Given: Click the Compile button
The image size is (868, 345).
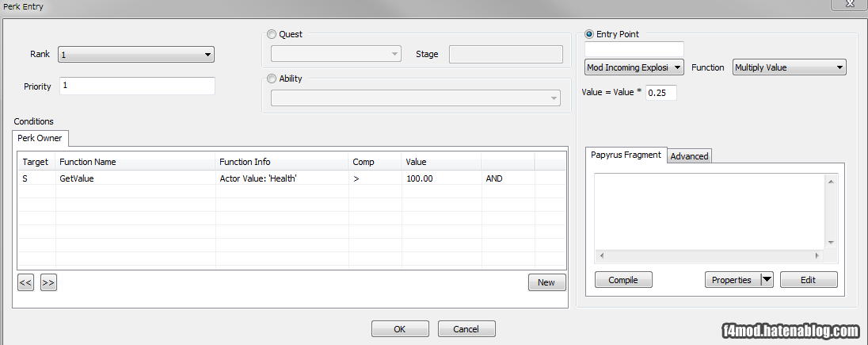Looking at the screenshot, I should tap(623, 280).
